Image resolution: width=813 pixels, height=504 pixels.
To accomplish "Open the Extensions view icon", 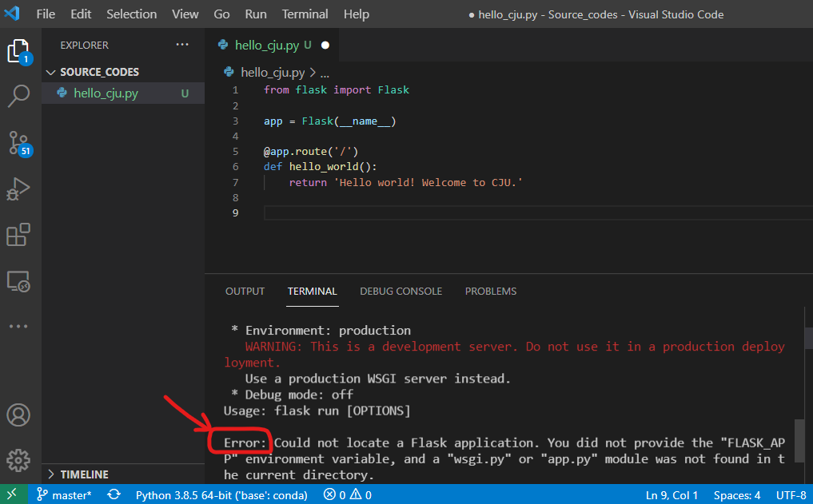I will [18, 235].
